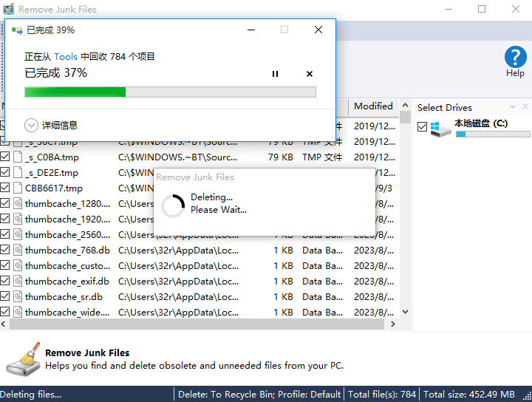532x402 pixels.
Task: Click path of thumbcache_exif.db row
Action: coord(178,281)
